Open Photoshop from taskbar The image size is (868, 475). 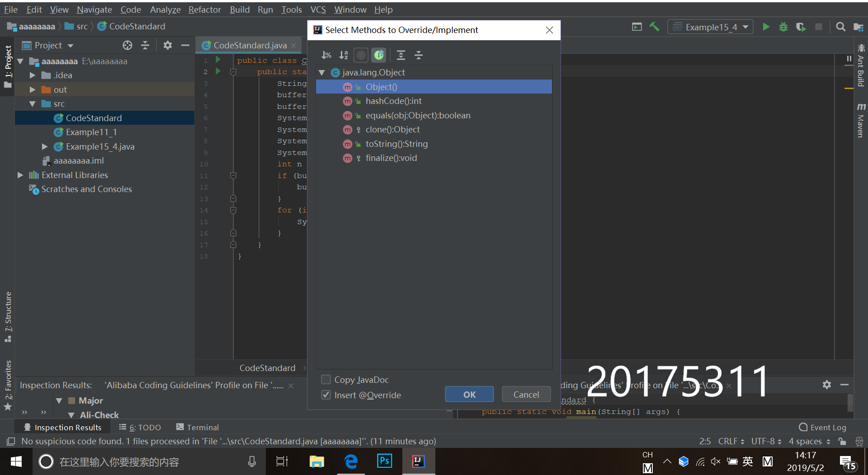[384, 461]
